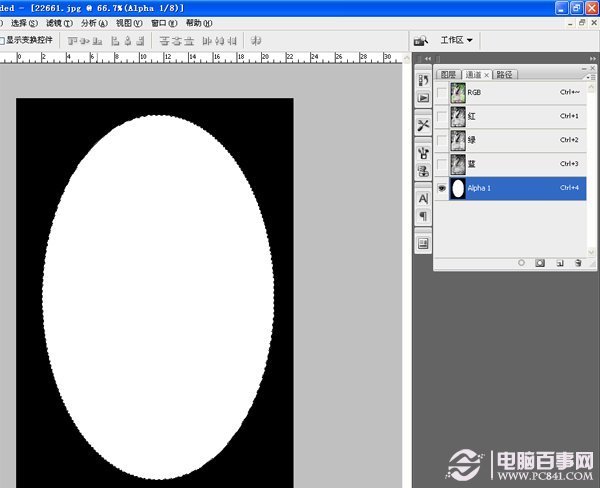Click Save selection as channel icon
Screen dimensions: 600x488
tap(540, 262)
